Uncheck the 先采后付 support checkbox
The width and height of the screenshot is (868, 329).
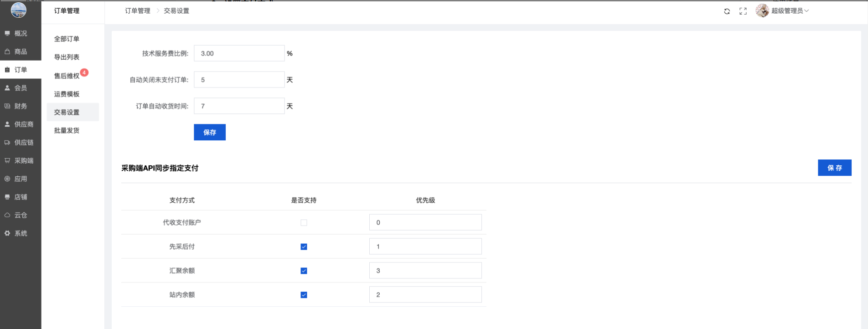[304, 247]
